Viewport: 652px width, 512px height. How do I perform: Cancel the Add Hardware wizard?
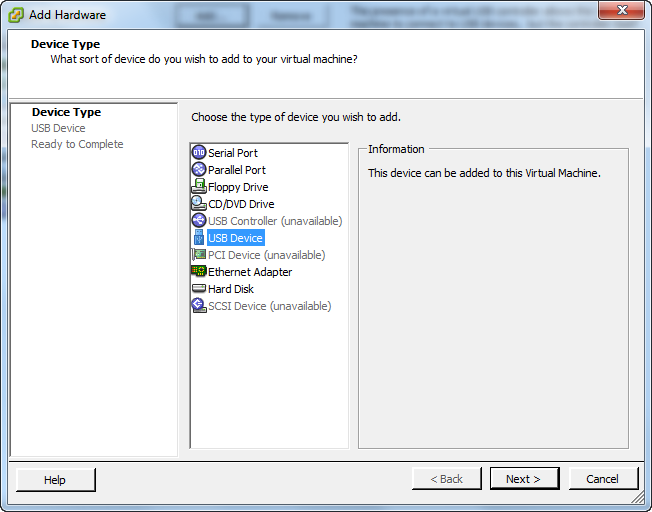click(603, 479)
